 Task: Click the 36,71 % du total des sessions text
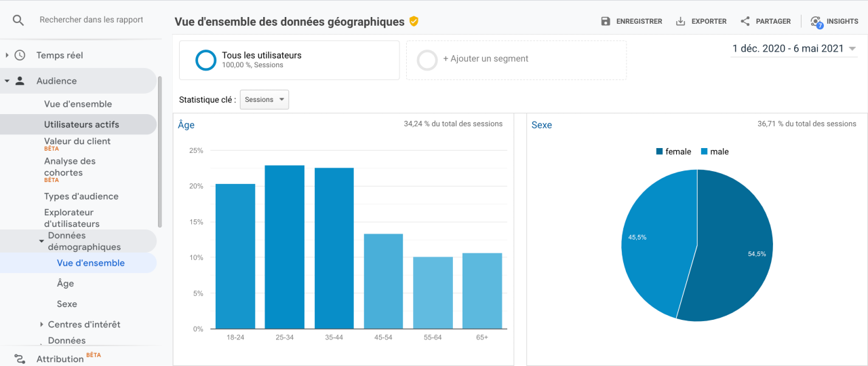[807, 124]
